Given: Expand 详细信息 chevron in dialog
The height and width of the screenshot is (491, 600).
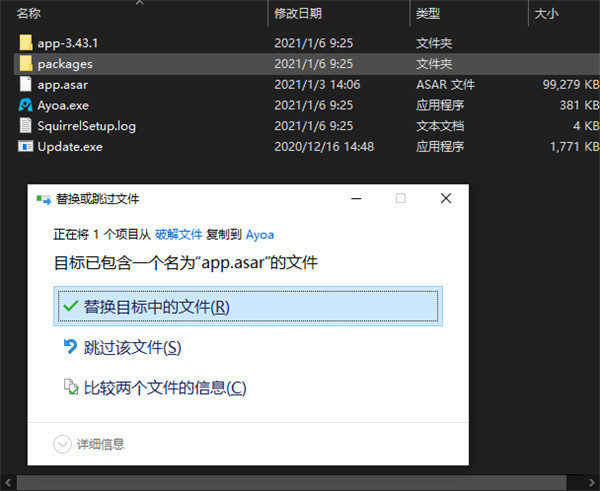Looking at the screenshot, I should tap(62, 444).
